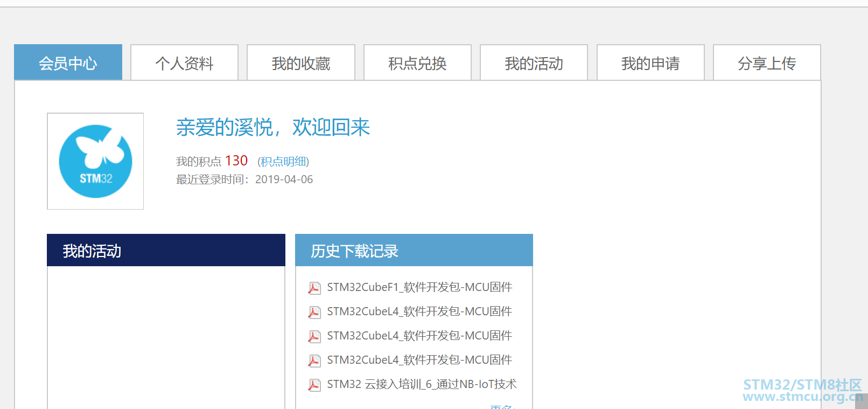Open the 积分兑换 tab
The height and width of the screenshot is (409, 868).
coord(417,63)
